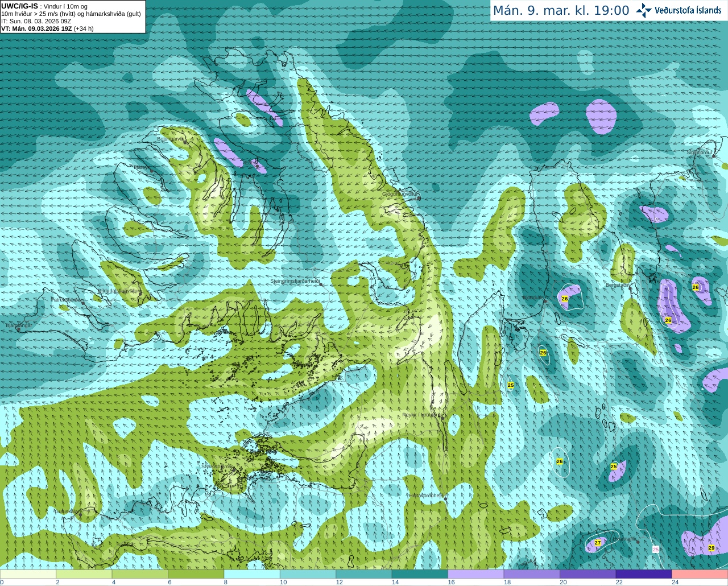
Task: Click the legend tick value '16'
Action: pyautogui.click(x=451, y=582)
